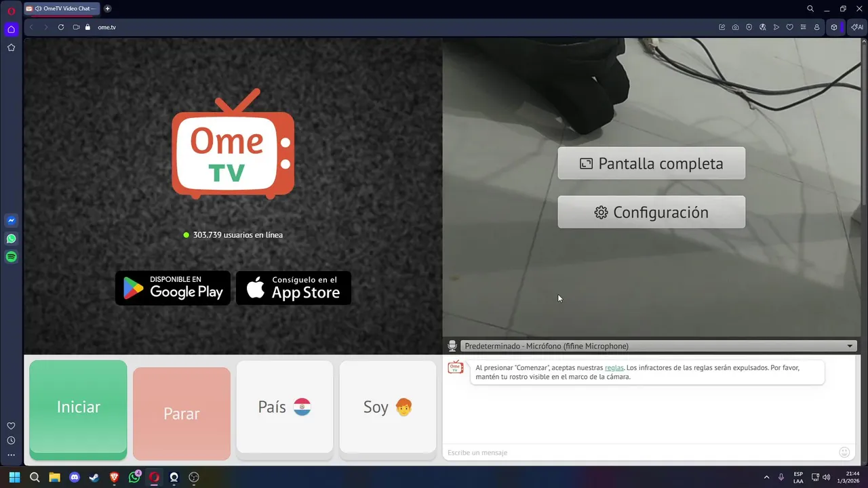Open the Flow send icon
The height and width of the screenshot is (488, 868).
[776, 27]
